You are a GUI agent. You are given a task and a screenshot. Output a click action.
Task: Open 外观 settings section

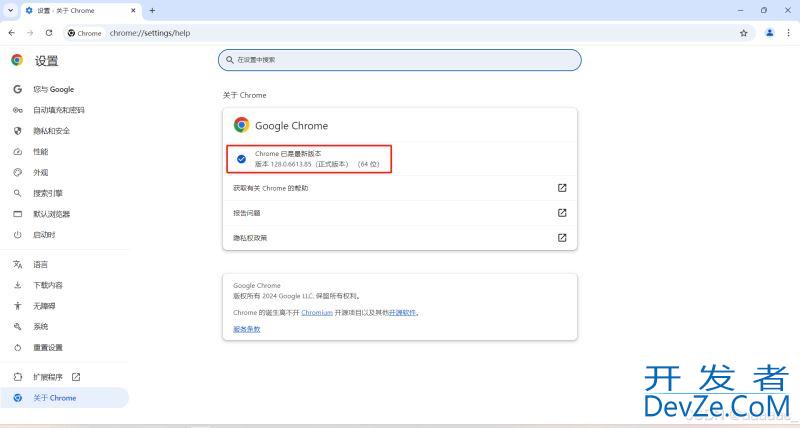point(64,172)
